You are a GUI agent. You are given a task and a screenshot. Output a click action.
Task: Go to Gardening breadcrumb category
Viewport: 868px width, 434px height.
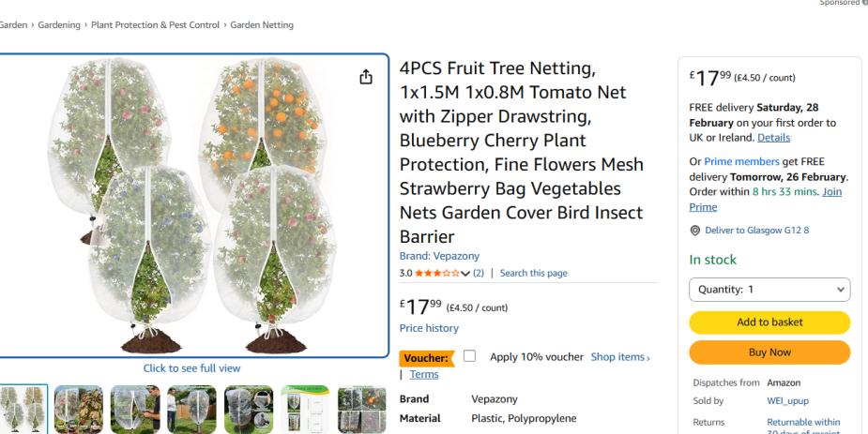tap(58, 25)
